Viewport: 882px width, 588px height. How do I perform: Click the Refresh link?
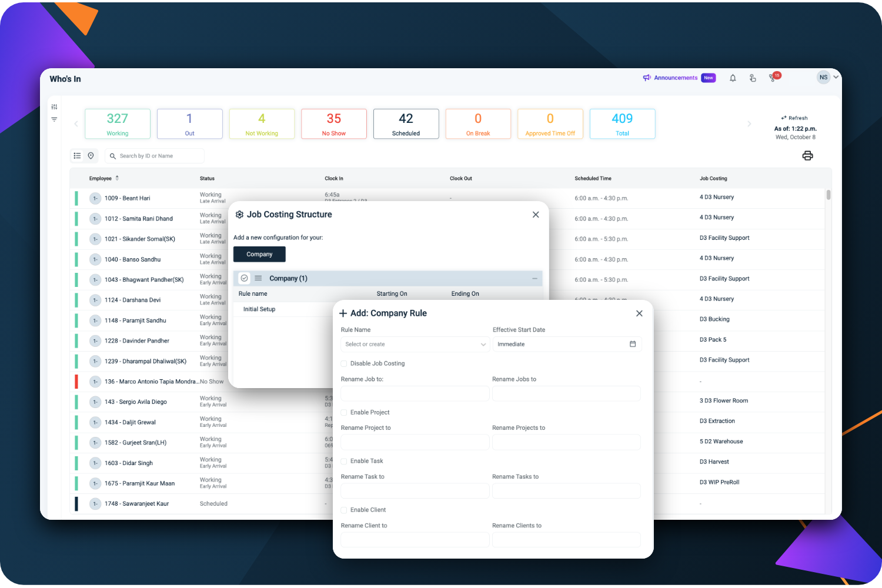pos(794,118)
